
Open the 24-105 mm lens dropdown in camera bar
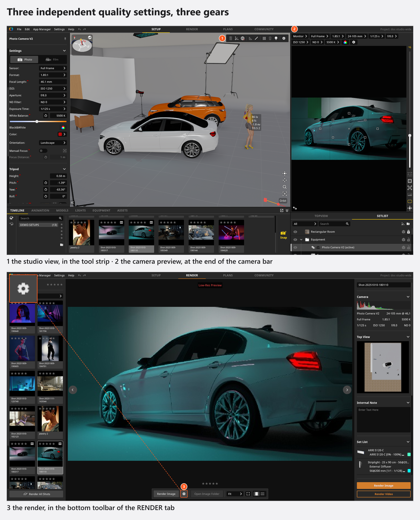[356, 37]
